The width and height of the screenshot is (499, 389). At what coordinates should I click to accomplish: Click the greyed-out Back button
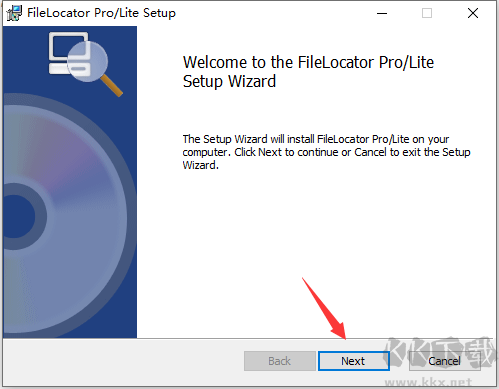click(280, 361)
